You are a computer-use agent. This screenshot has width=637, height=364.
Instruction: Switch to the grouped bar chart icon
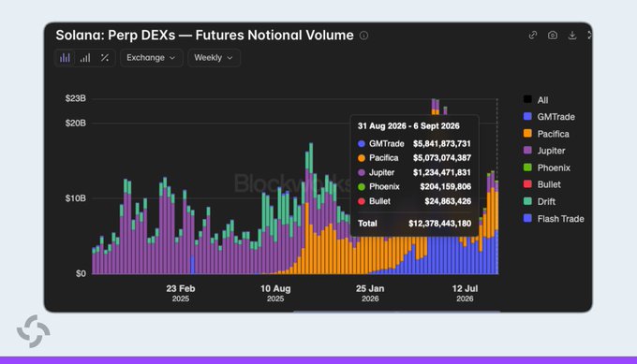click(x=85, y=58)
